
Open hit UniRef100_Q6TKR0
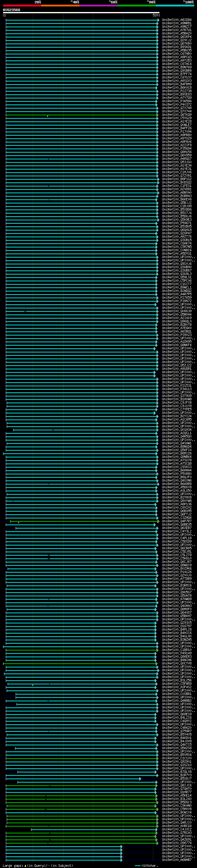(x=177, y=43)
